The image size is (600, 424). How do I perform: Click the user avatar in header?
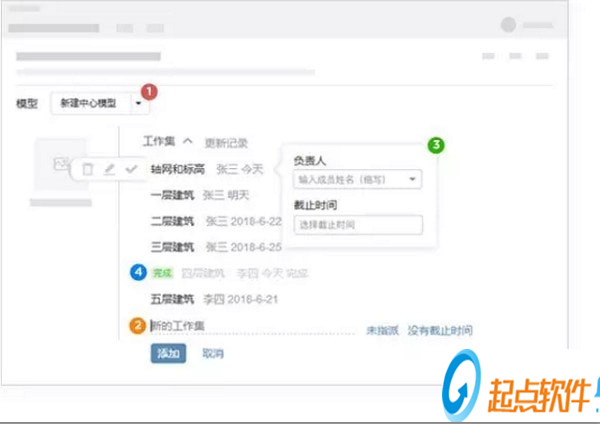[508, 25]
